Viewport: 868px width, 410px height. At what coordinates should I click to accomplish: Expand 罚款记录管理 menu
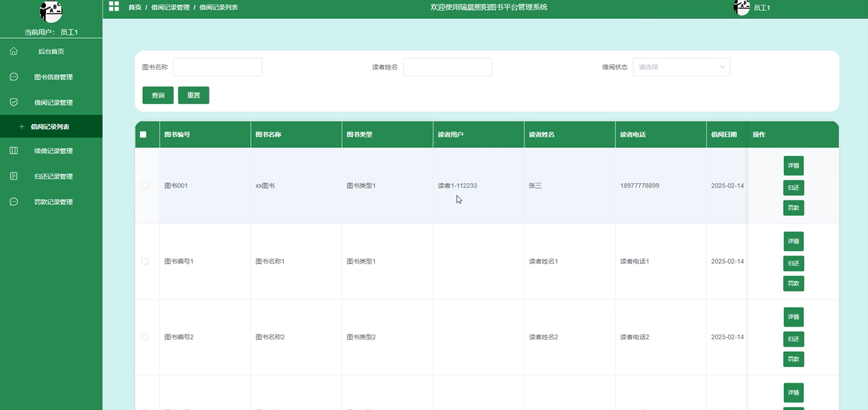(x=51, y=202)
